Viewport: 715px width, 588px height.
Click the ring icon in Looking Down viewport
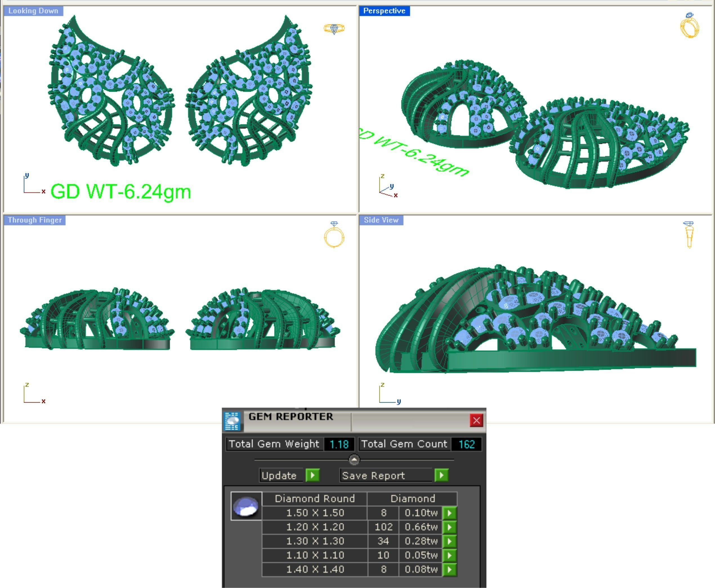point(334,29)
